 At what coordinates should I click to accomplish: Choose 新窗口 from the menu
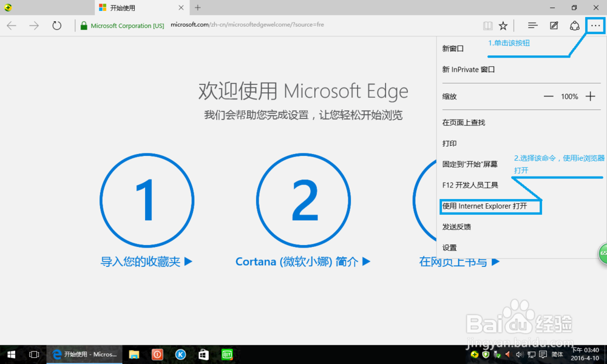coord(453,49)
